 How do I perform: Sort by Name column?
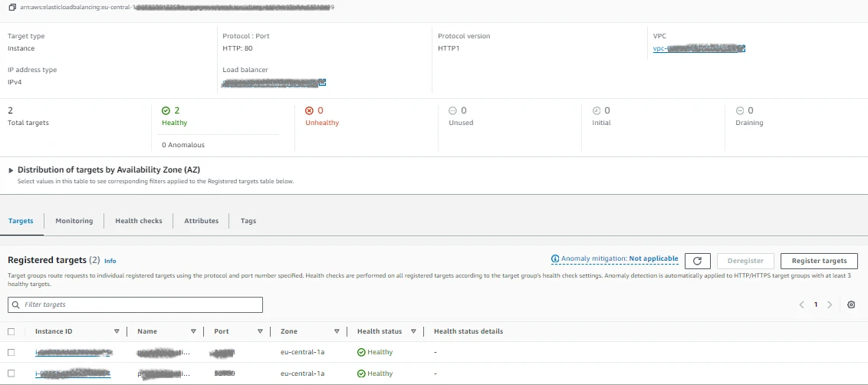click(193, 332)
